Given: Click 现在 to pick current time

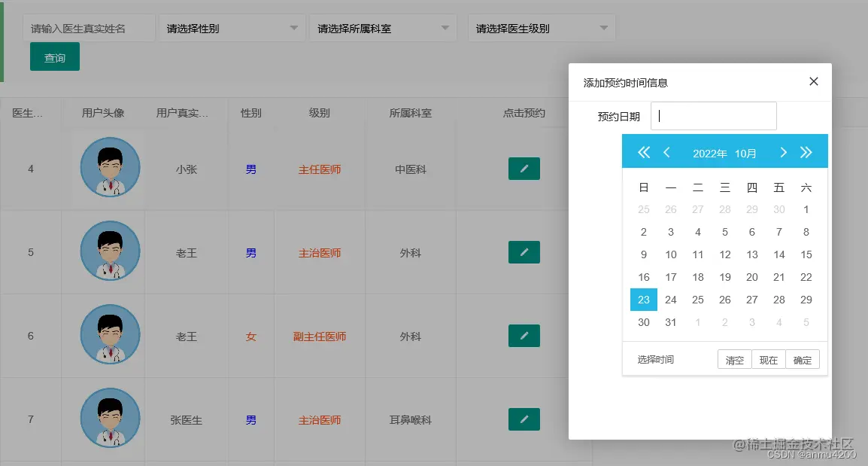Looking at the screenshot, I should pyautogui.click(x=768, y=359).
